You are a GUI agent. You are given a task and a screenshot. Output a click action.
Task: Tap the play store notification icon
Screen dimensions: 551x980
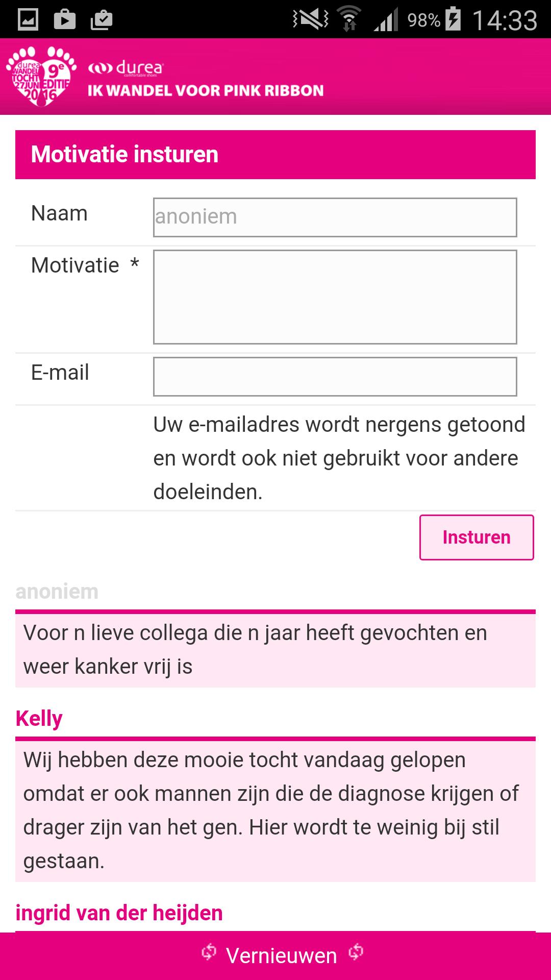65,20
